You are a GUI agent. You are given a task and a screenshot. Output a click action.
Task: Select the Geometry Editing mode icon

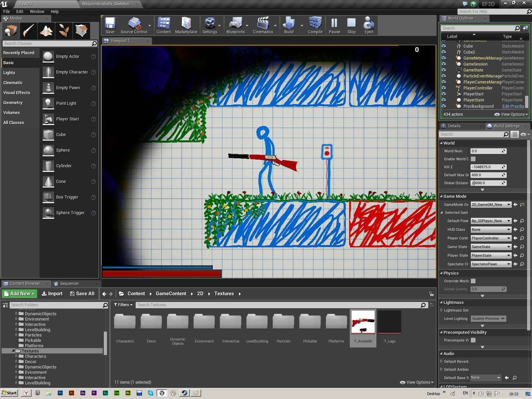coord(81,31)
